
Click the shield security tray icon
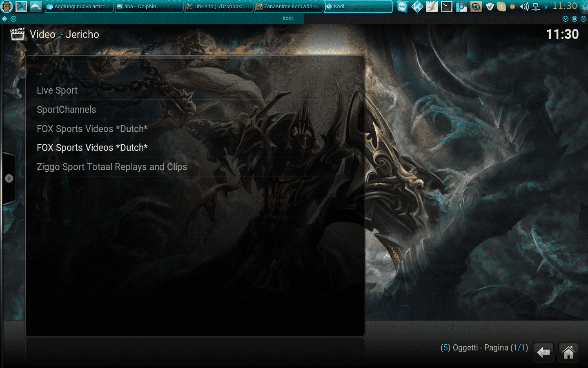point(490,7)
